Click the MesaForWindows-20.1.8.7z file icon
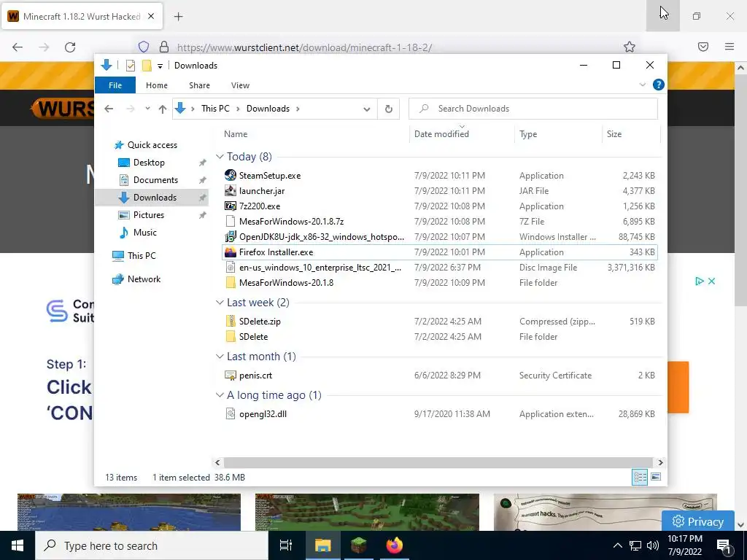Screen dimensions: 747x560 coord(231,221)
